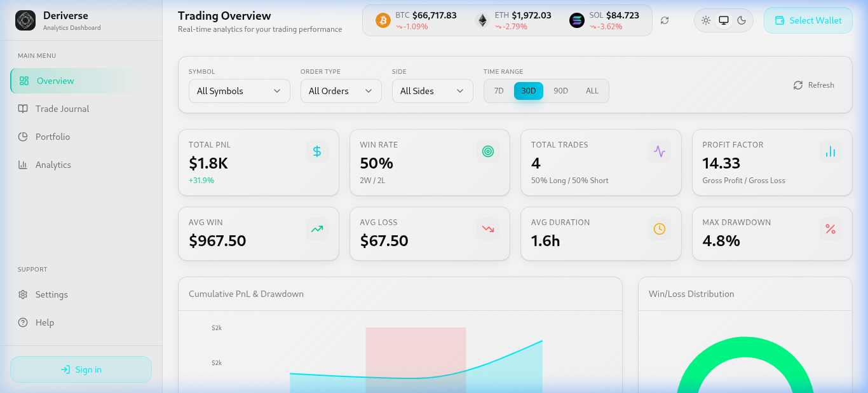Image resolution: width=868 pixels, height=393 pixels.
Task: Open the Help page
Action: coord(81,322)
